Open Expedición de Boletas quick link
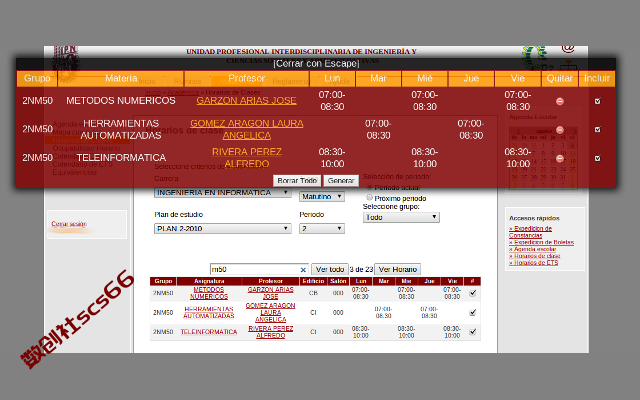Image resolution: width=640 pixels, height=400 pixels. coord(541,242)
